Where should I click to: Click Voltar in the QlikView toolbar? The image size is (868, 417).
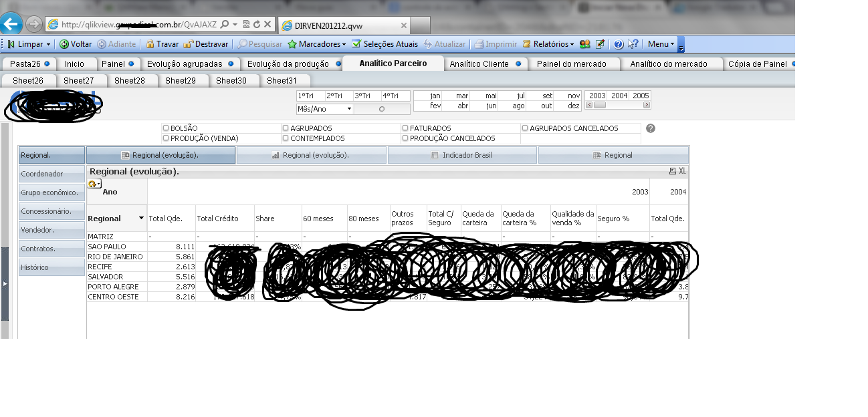[x=76, y=44]
